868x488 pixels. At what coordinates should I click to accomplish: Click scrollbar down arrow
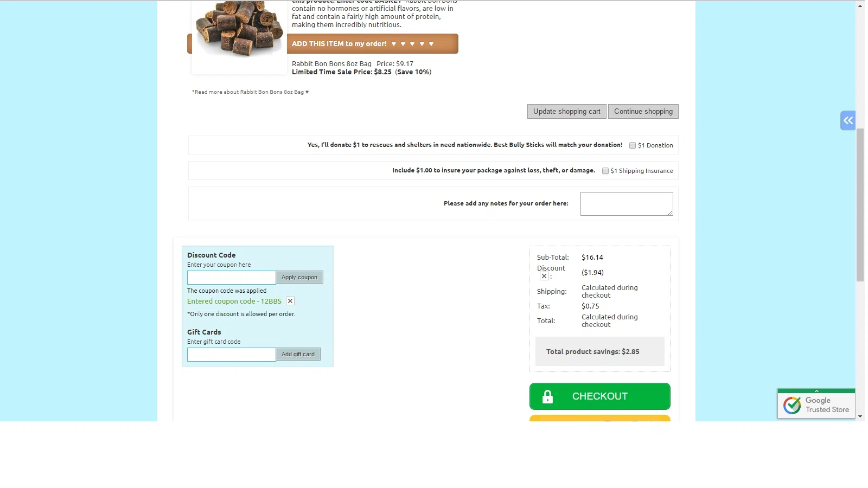860,416
